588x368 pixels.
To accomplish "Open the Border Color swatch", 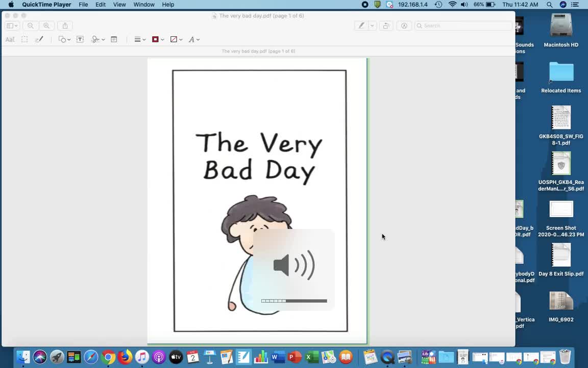I will (158, 39).
